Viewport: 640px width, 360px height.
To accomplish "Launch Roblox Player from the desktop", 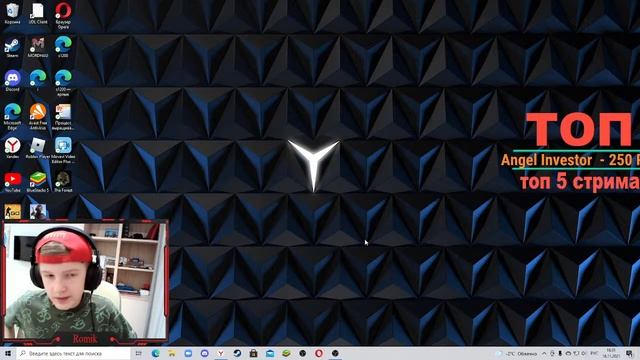I will click(x=38, y=148).
